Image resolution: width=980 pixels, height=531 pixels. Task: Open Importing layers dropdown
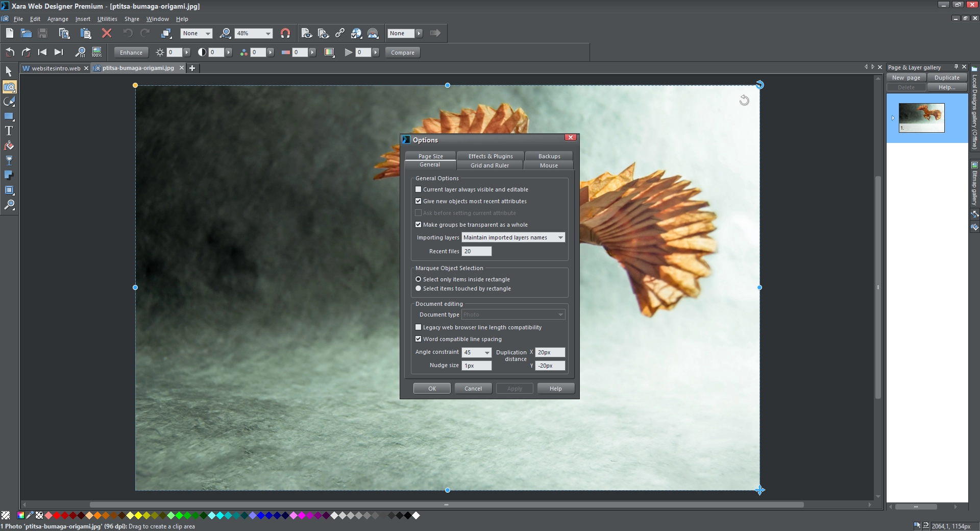tap(513, 237)
